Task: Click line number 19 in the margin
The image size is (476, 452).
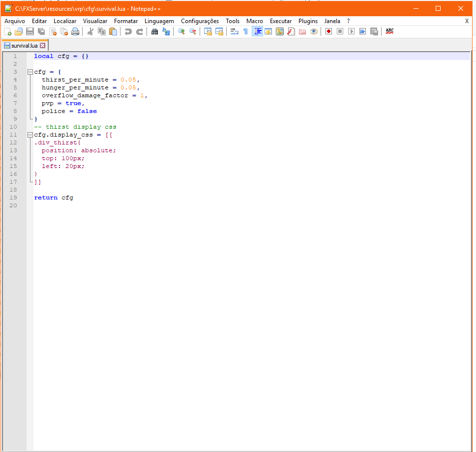Action: (13, 198)
